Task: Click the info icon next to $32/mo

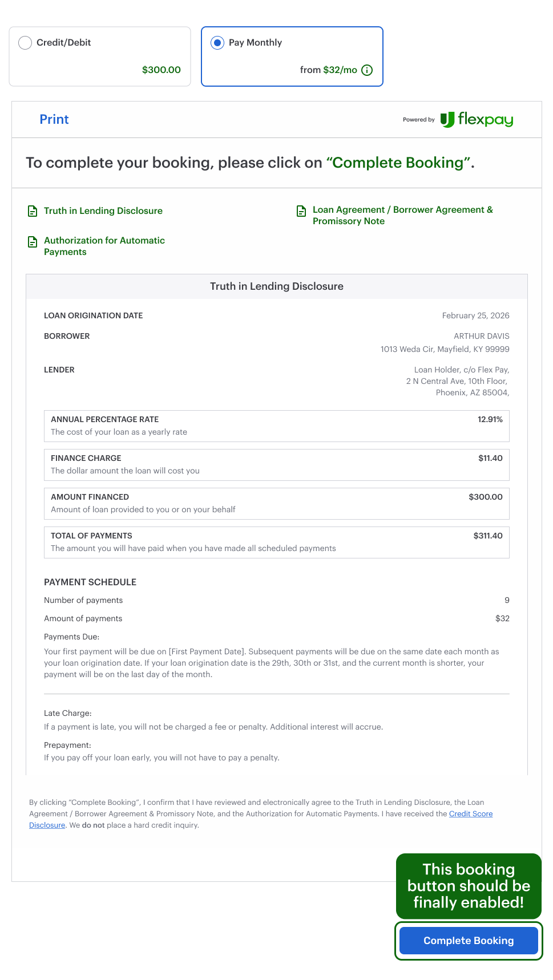Action: pyautogui.click(x=367, y=70)
